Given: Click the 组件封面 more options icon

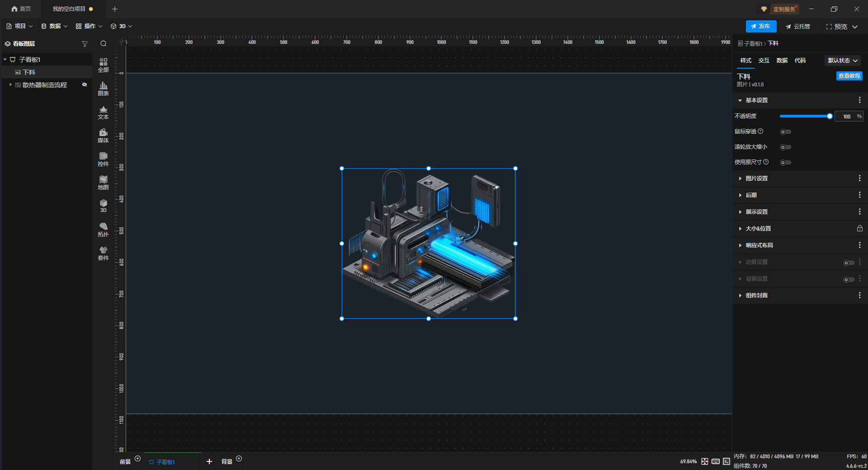Looking at the screenshot, I should 859,295.
